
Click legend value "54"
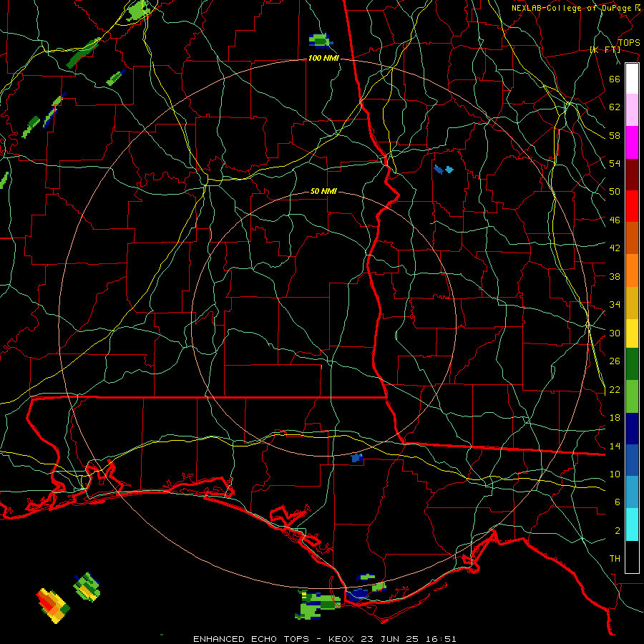pyautogui.click(x=615, y=164)
